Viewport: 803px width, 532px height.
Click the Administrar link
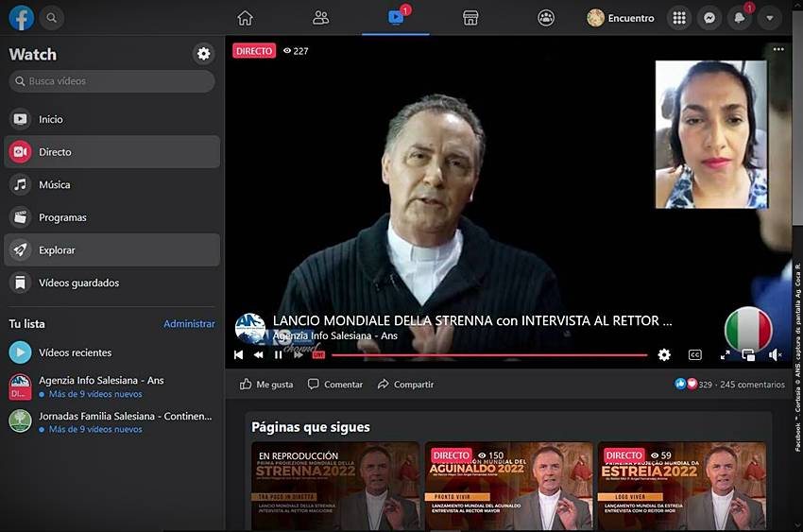coord(189,323)
